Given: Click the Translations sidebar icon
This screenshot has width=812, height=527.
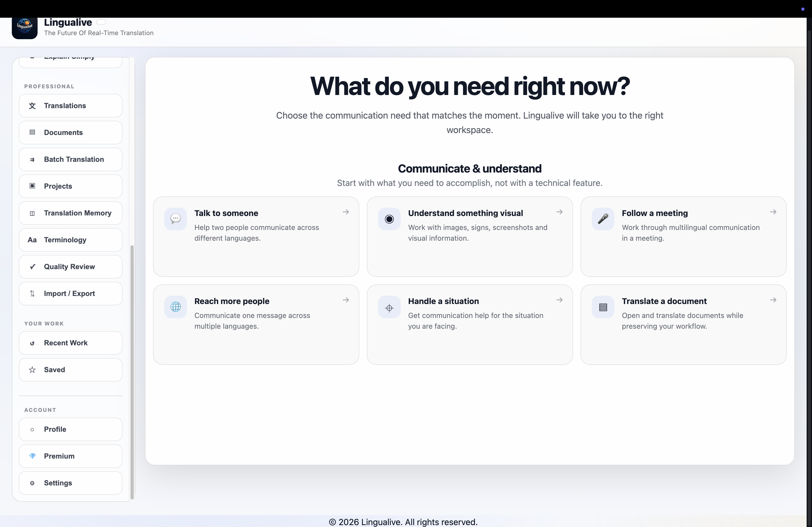Looking at the screenshot, I should pos(32,106).
